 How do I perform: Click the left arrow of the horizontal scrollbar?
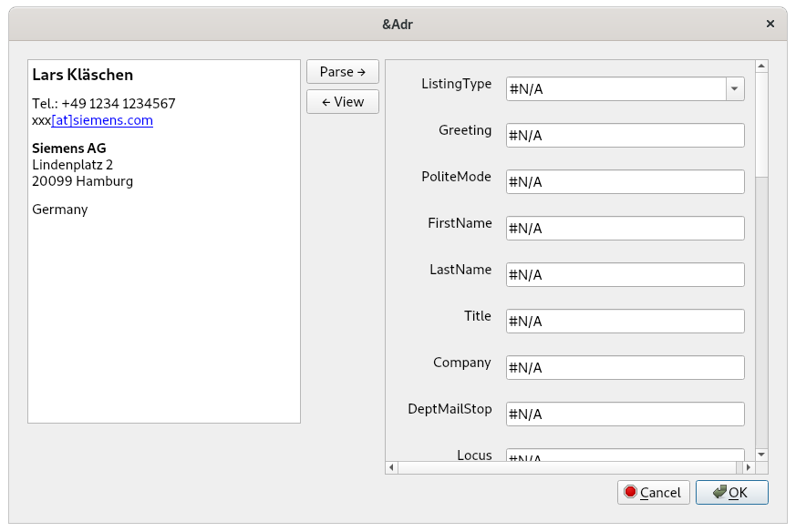coord(391,467)
